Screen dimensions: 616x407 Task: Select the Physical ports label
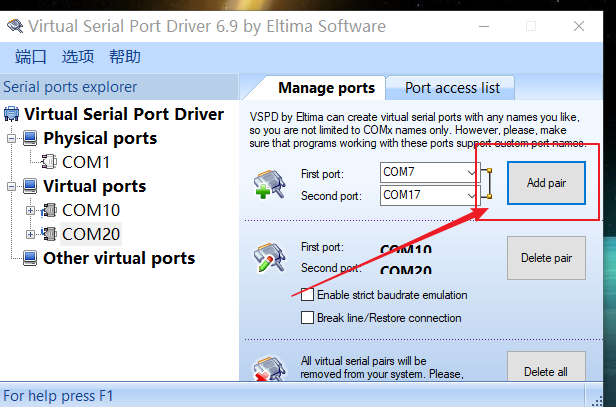pyautogui.click(x=100, y=138)
